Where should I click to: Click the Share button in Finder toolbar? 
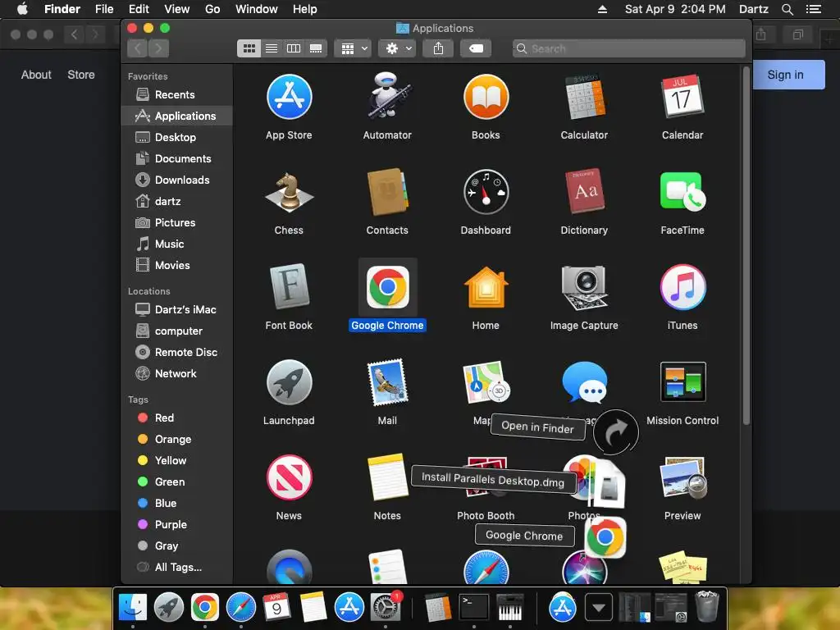(x=438, y=48)
